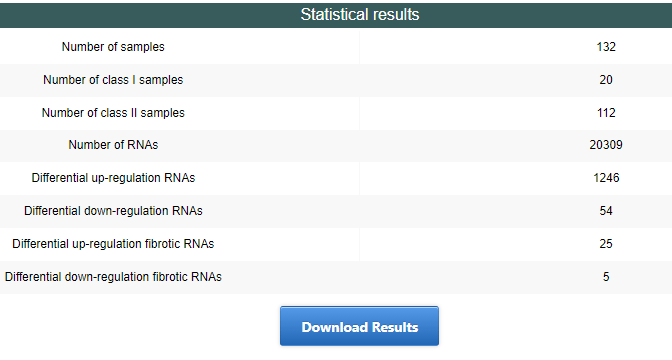Select the class I value 20
This screenshot has width=672, height=360.
tap(606, 80)
